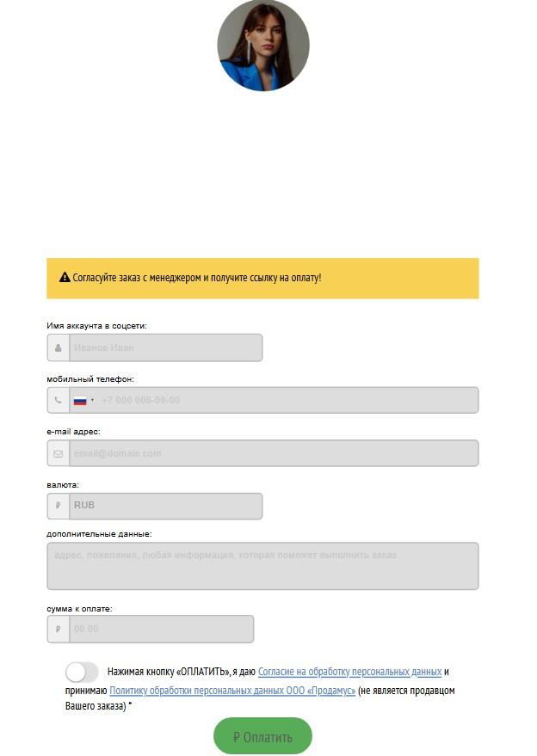Click the ruble icon beside RUB currency

point(58,507)
